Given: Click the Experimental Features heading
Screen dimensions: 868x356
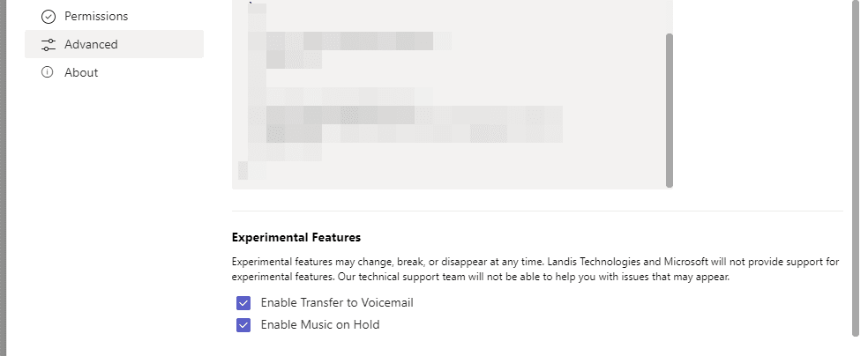Looking at the screenshot, I should tap(296, 238).
